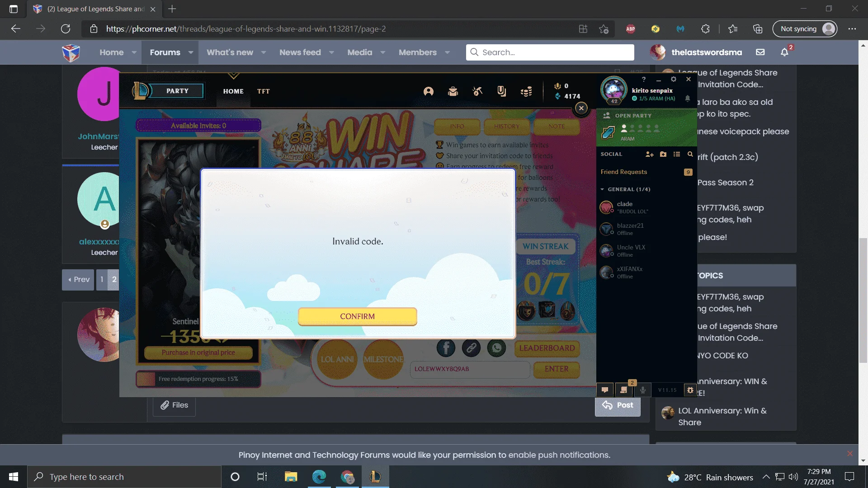Click the Social search magnifier icon

click(x=690, y=154)
